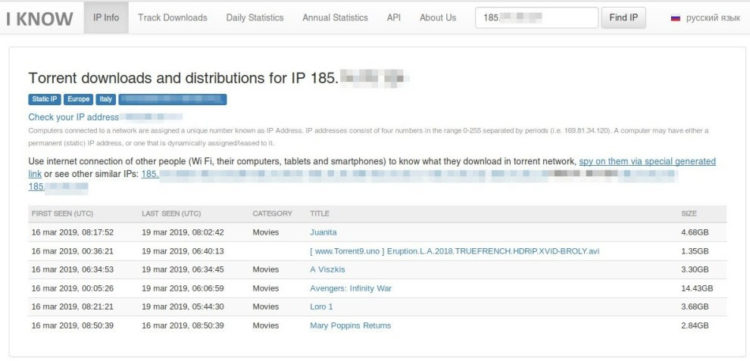The width and height of the screenshot is (750, 361).
Task: Select last seen 19 mar 2019, 06:40:13
Action: tap(183, 251)
